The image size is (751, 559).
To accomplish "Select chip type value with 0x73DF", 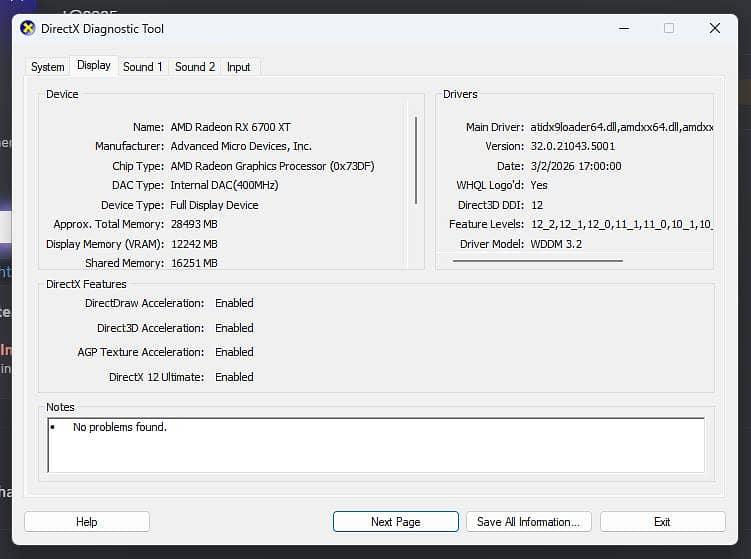I will [273, 166].
